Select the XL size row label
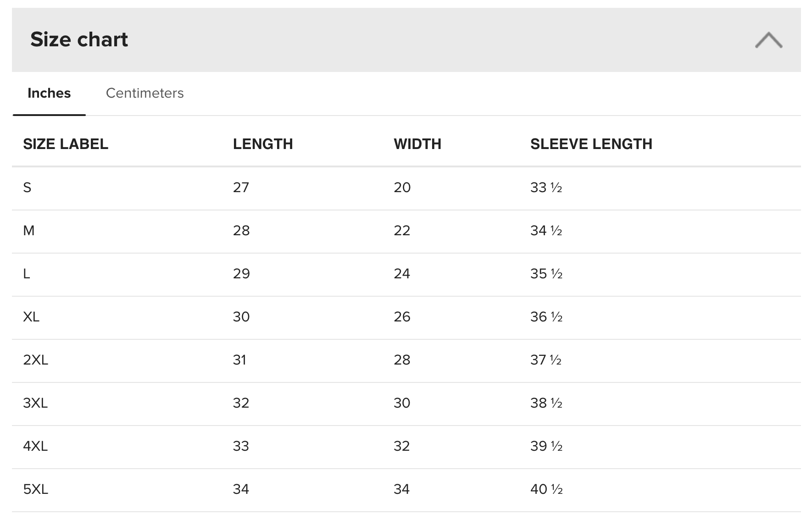 point(31,317)
